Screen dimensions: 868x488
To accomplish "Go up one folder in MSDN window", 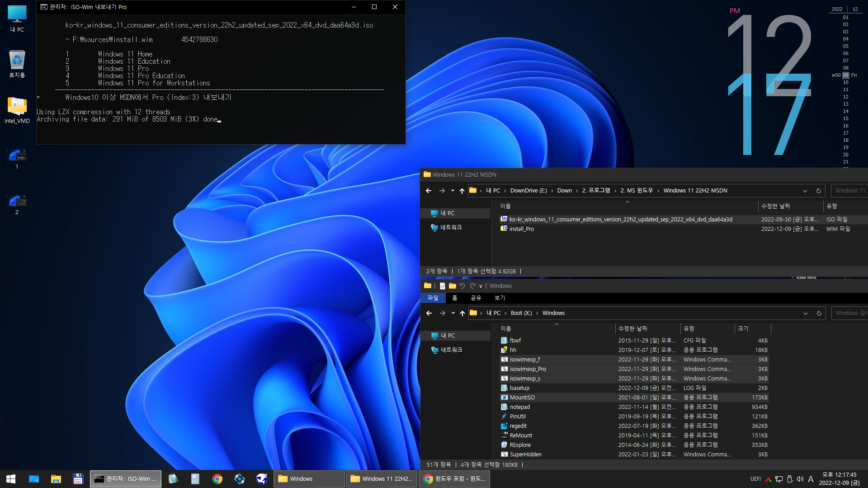I will (462, 191).
